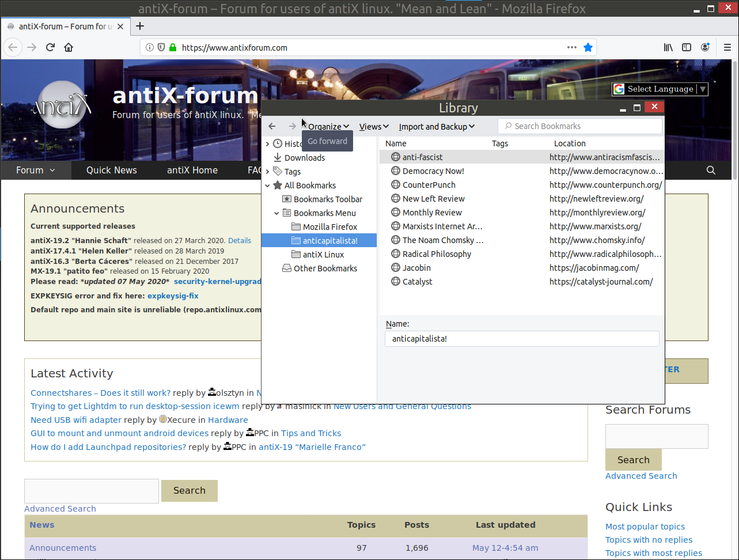Select the Jacobin bookmark
The width and height of the screenshot is (739, 560).
tap(521, 268)
